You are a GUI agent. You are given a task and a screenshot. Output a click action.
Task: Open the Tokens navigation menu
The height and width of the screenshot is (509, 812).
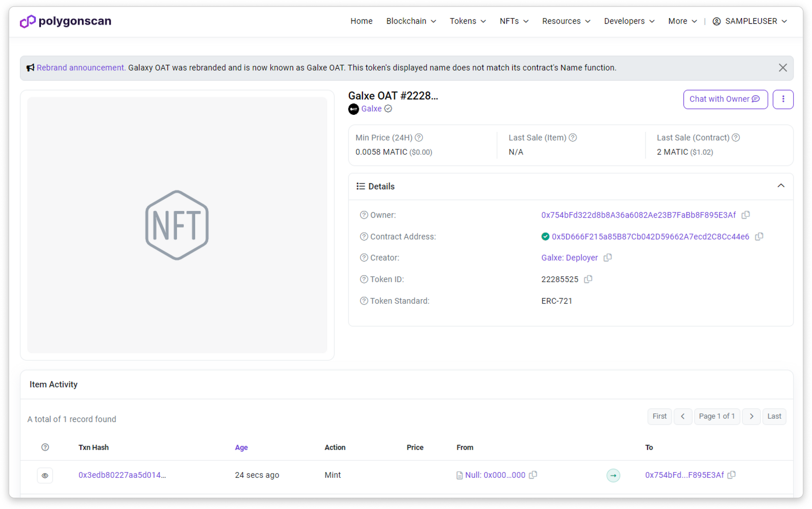point(467,21)
